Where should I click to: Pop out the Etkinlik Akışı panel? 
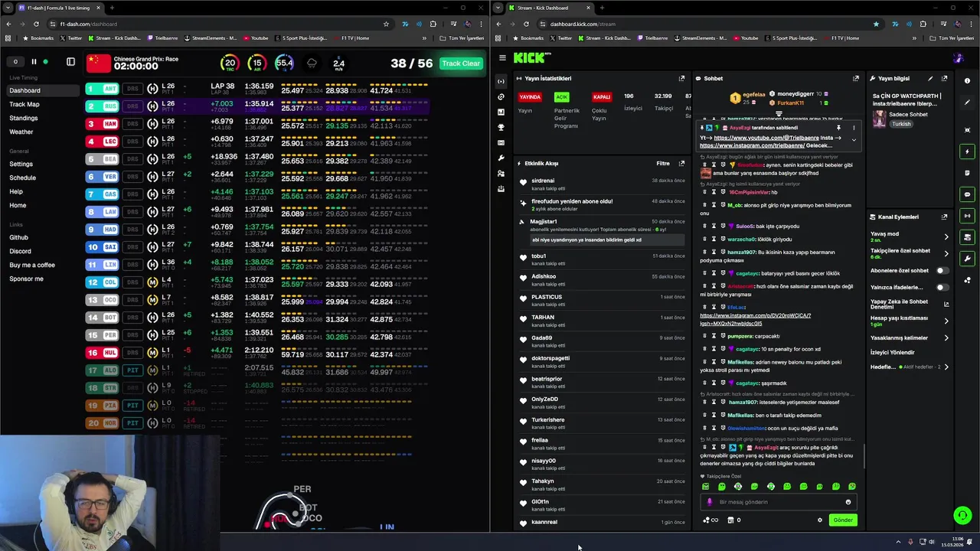[x=681, y=163]
